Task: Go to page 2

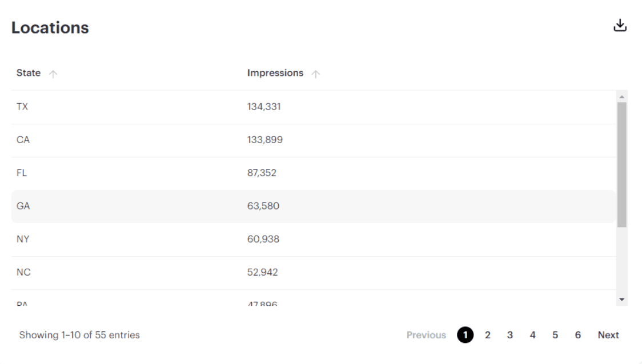Action: pyautogui.click(x=488, y=335)
